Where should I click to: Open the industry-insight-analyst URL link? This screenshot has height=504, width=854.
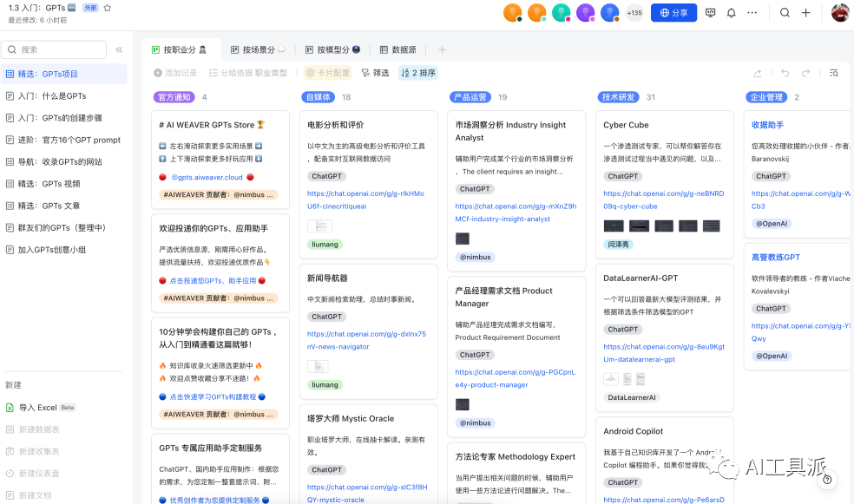click(x=516, y=213)
